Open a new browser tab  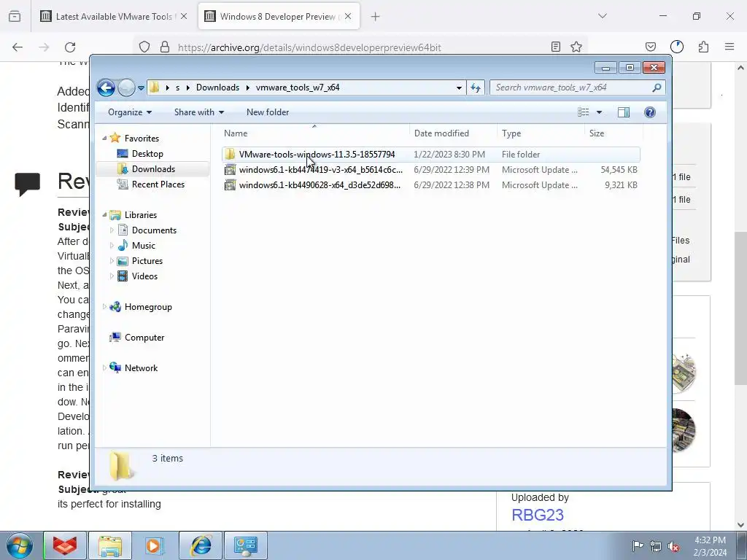coord(376,17)
